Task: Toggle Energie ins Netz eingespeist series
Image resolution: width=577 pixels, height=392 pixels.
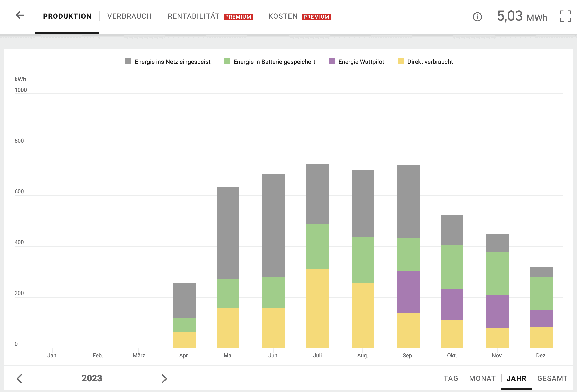Action: pyautogui.click(x=168, y=62)
